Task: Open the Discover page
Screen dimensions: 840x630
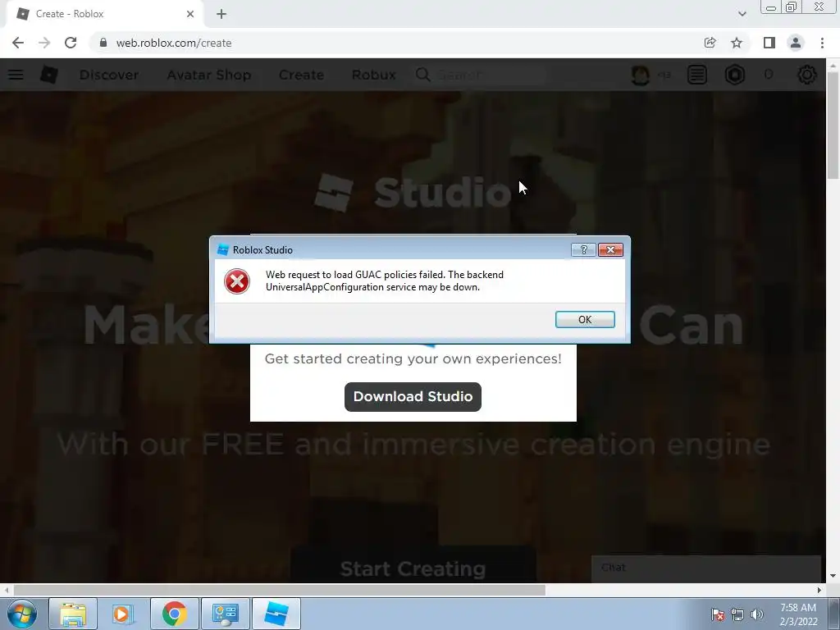Action: click(x=109, y=75)
